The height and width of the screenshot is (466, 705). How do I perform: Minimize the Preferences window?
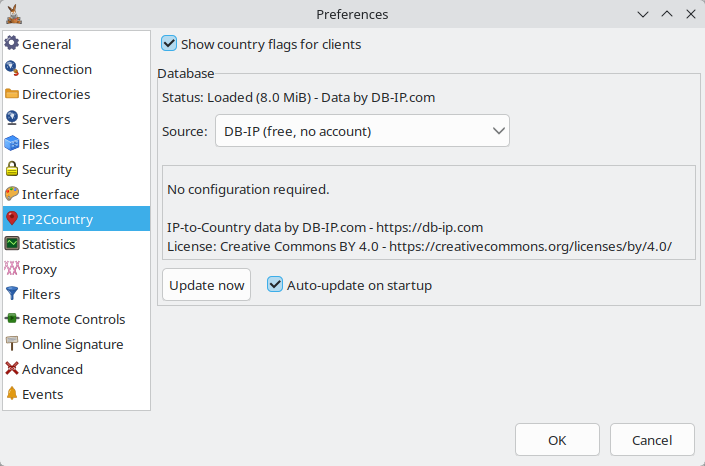tap(643, 14)
